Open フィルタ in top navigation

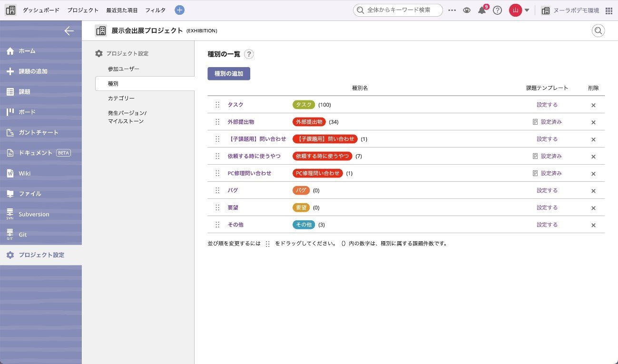pyautogui.click(x=156, y=10)
